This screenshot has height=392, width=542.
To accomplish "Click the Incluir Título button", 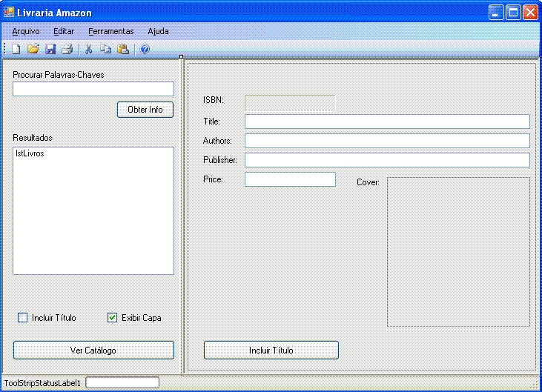I will tap(271, 351).
